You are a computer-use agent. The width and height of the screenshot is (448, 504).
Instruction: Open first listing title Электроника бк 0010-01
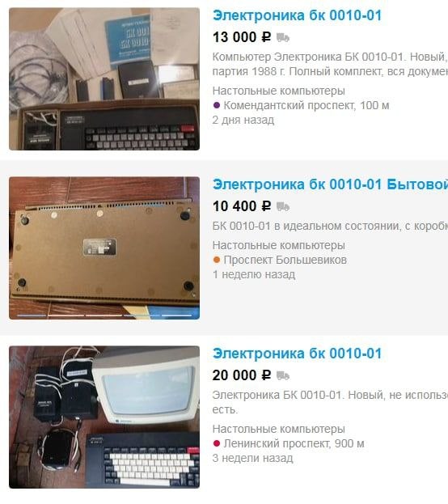point(297,15)
